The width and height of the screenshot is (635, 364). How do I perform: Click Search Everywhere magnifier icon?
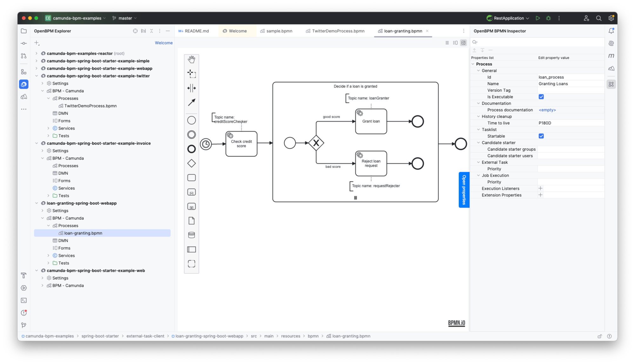click(599, 18)
